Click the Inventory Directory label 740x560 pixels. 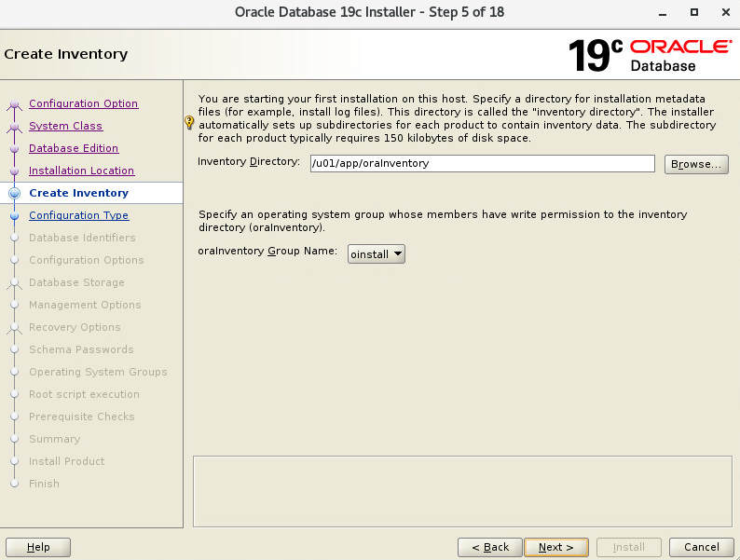pos(249,161)
